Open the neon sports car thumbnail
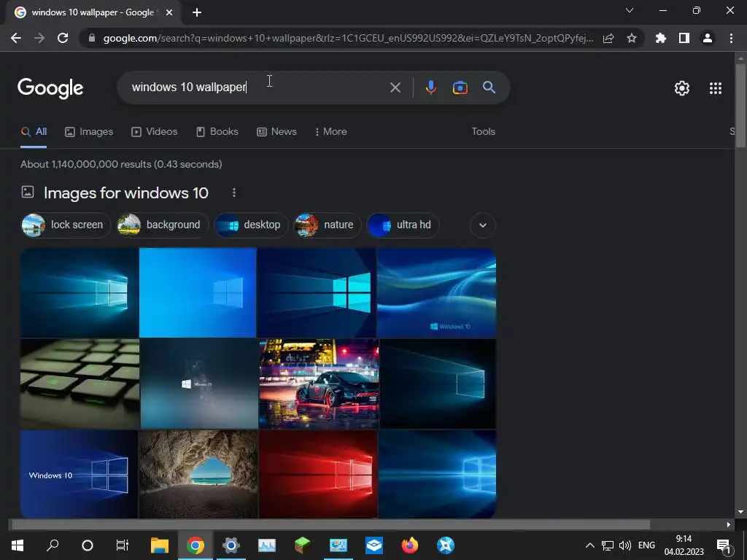747x560 pixels. (319, 384)
